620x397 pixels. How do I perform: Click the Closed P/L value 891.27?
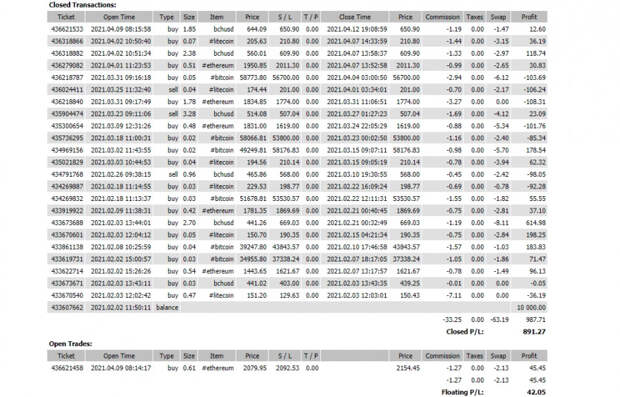point(534,332)
